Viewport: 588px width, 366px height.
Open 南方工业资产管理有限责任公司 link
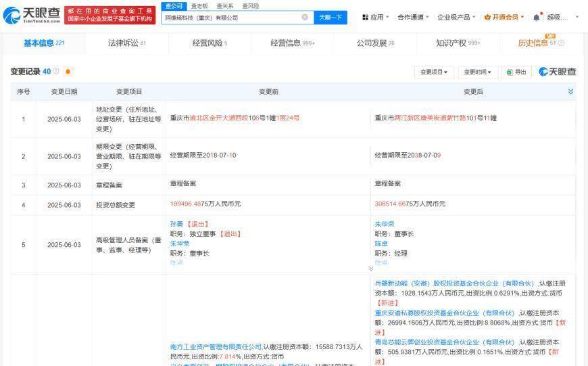pos(216,347)
